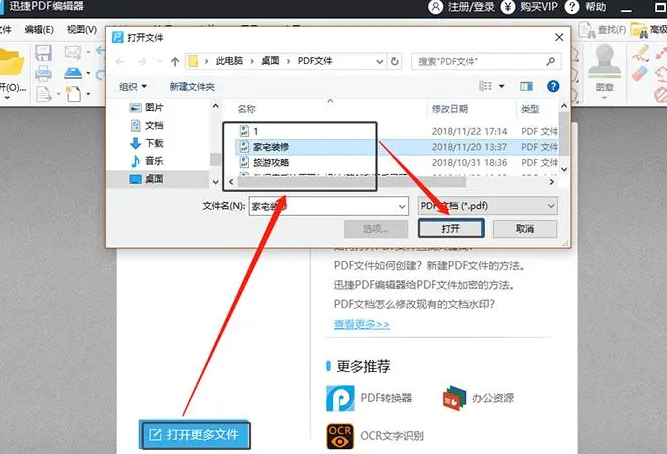Image resolution: width=667 pixels, height=454 pixels.
Task: Click the Save floppy-disk icon in the toolbar
Action: tap(43, 53)
